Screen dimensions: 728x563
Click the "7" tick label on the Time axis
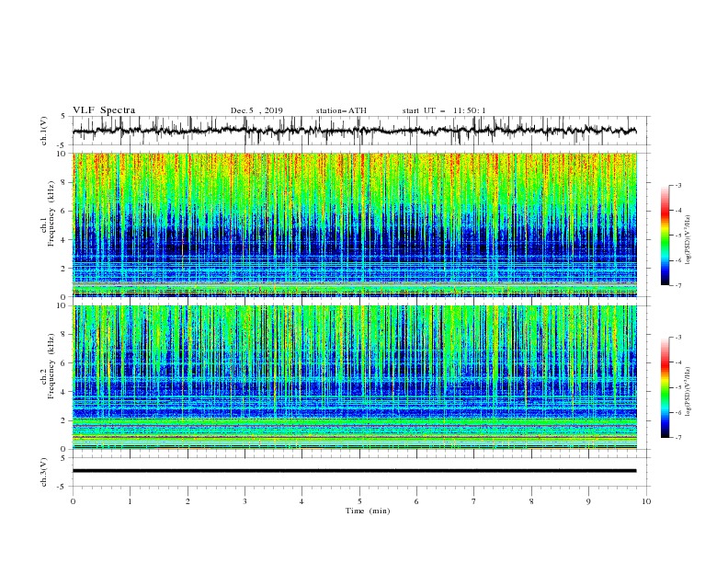coord(474,501)
